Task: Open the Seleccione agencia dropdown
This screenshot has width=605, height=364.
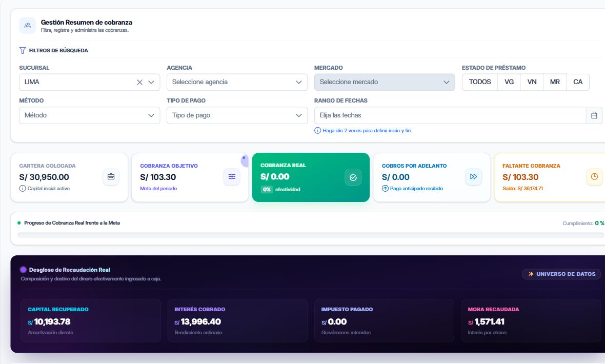Action: click(237, 82)
